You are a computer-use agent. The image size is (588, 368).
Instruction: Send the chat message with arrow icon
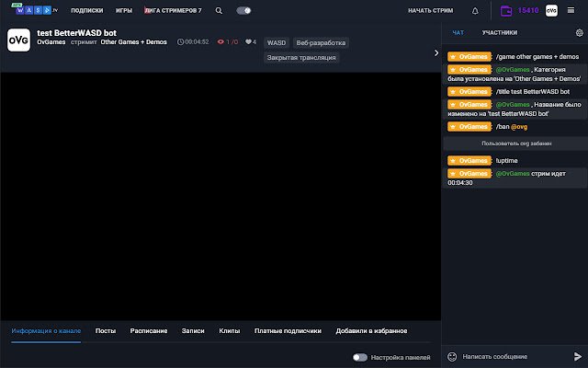(578, 356)
